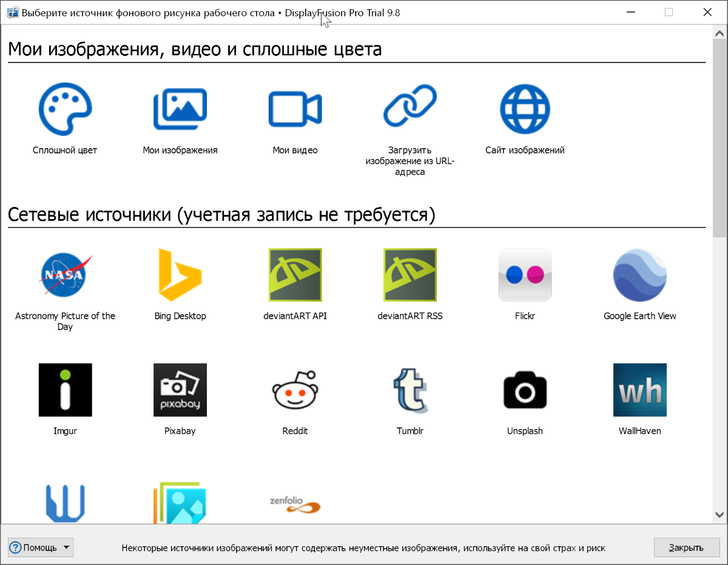The height and width of the screenshot is (565, 728).
Task: Select the Imgur source icon
Action: pyautogui.click(x=65, y=390)
